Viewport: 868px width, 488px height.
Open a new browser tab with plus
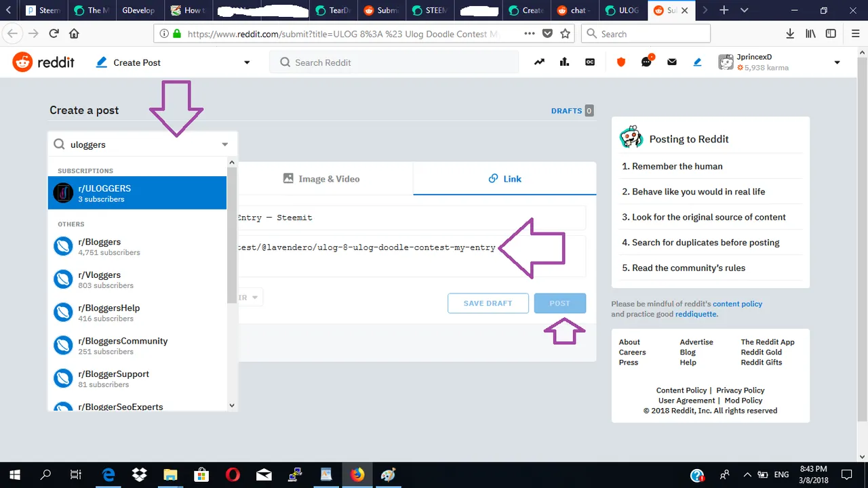tap(724, 10)
